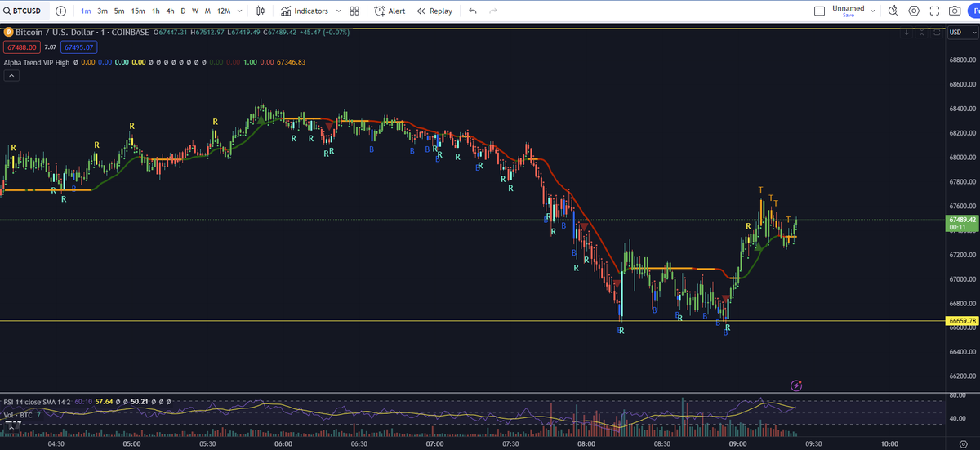Open indicator templates grid icon

(x=354, y=11)
